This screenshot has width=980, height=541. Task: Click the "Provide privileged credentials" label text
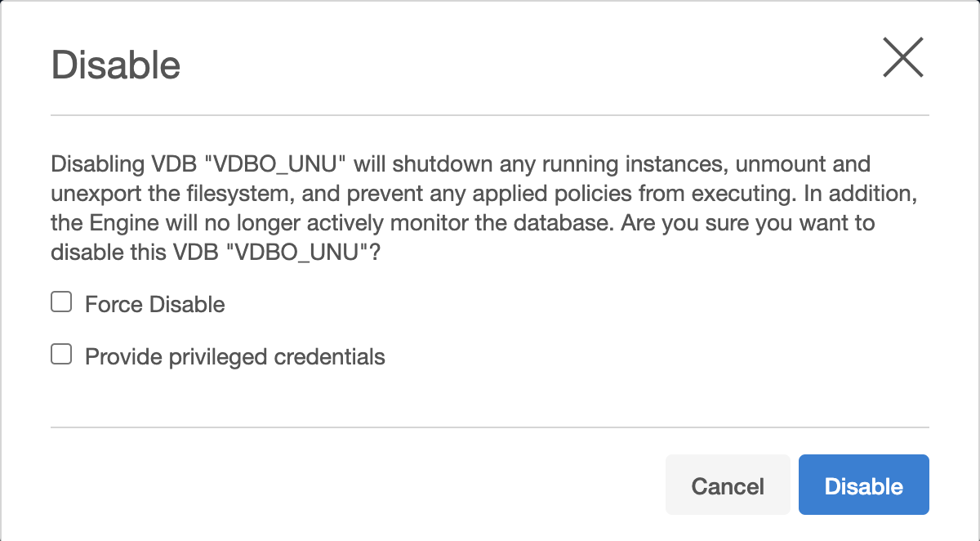point(234,357)
